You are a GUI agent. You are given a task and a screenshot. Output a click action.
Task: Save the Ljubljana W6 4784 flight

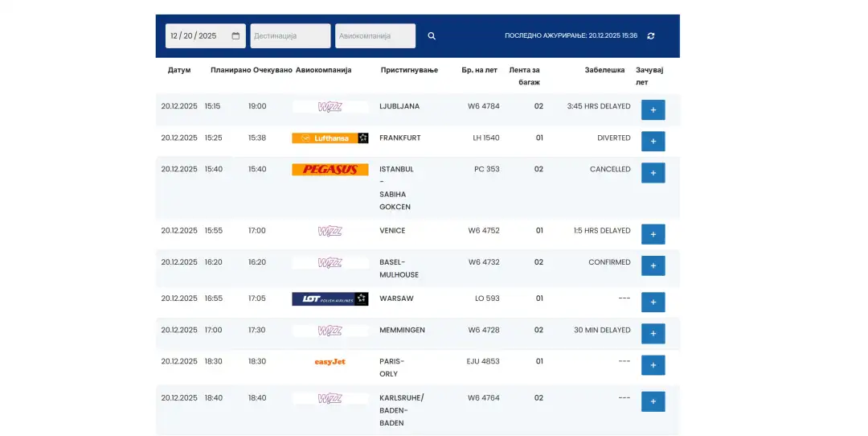(653, 110)
